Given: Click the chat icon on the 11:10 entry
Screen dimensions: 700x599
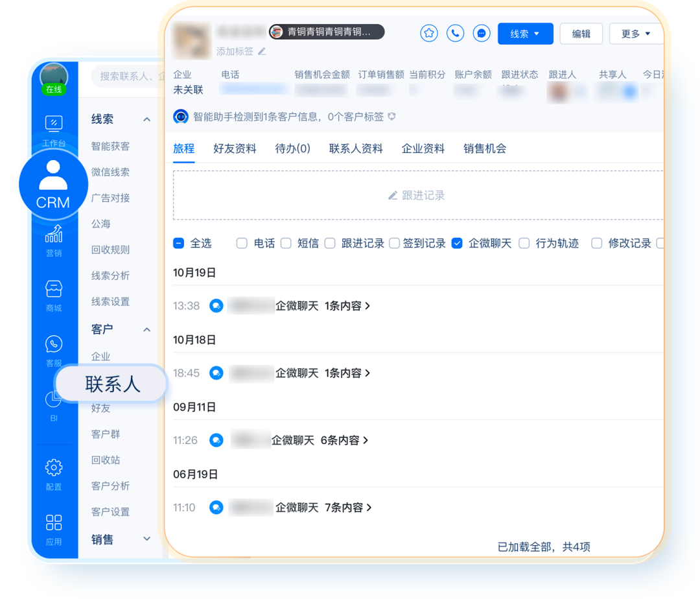Looking at the screenshot, I should pyautogui.click(x=216, y=508).
